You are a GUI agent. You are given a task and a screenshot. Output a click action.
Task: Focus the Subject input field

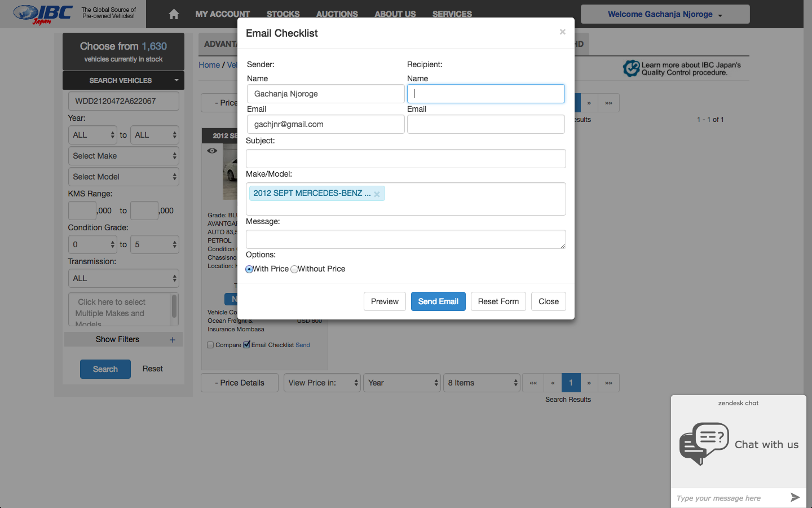tap(406, 159)
